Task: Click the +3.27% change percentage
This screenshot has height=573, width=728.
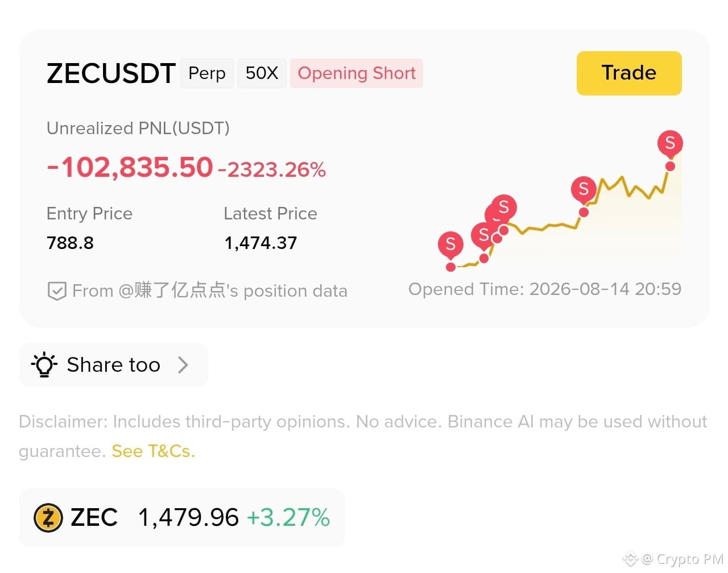Action: click(x=288, y=518)
